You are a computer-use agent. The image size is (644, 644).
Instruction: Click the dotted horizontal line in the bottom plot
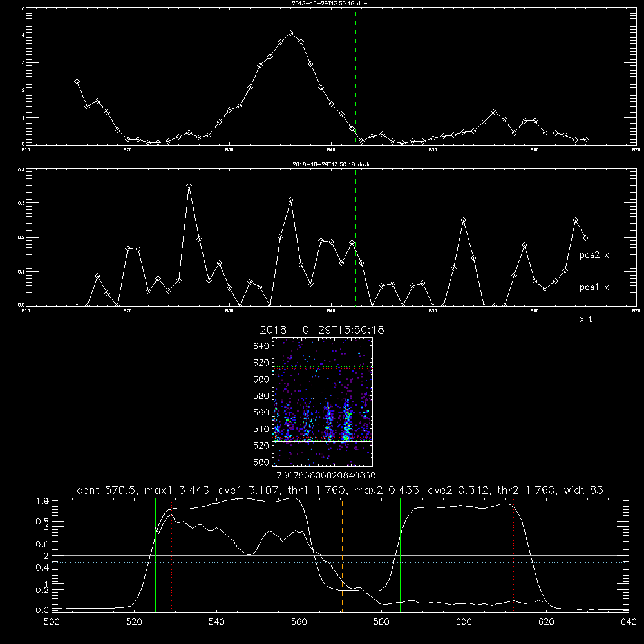pos(340,563)
